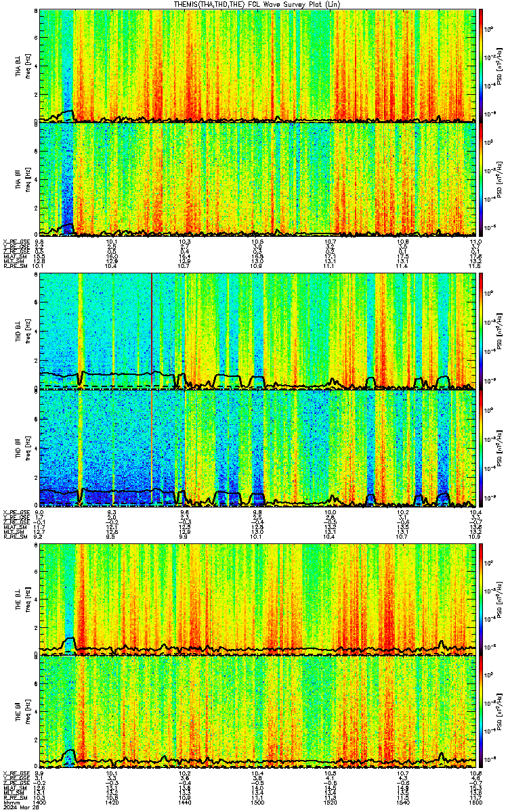The image size is (508, 812).
Task: Click the vertical black line in the THD B-perpendicular panel
Action: point(152,330)
